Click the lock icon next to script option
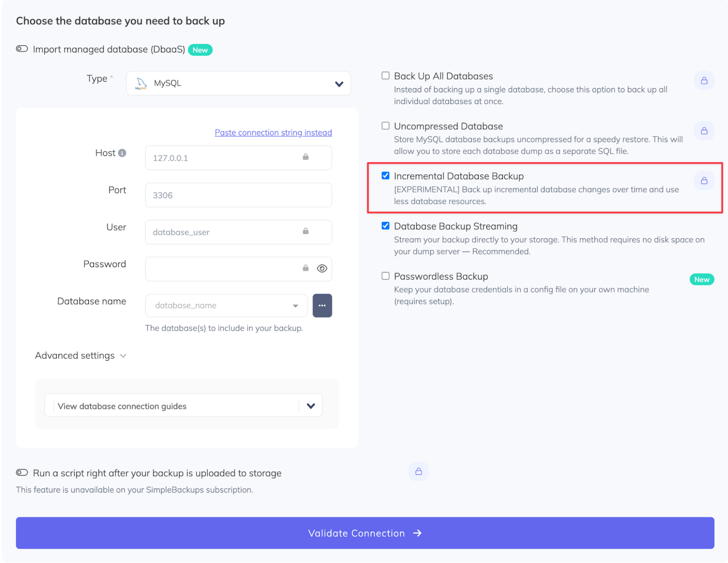 pyautogui.click(x=418, y=472)
